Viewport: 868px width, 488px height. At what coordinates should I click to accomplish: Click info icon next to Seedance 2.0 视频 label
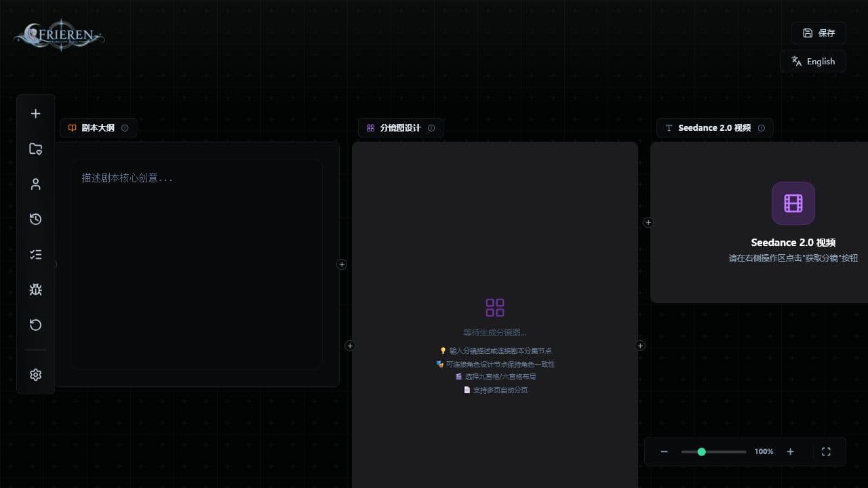point(762,128)
